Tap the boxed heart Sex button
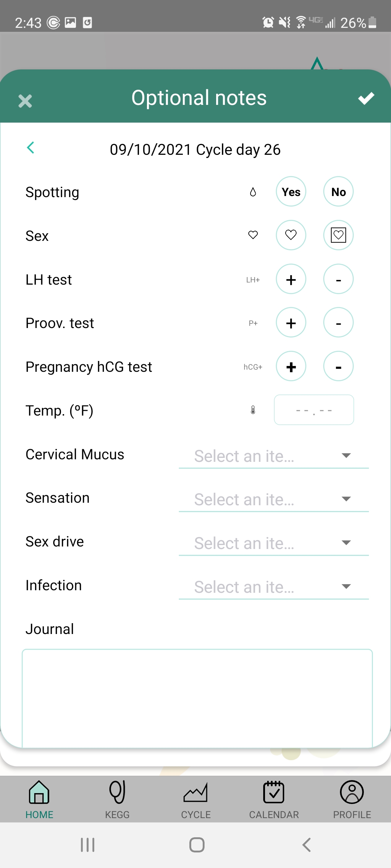The width and height of the screenshot is (391, 868). [338, 235]
